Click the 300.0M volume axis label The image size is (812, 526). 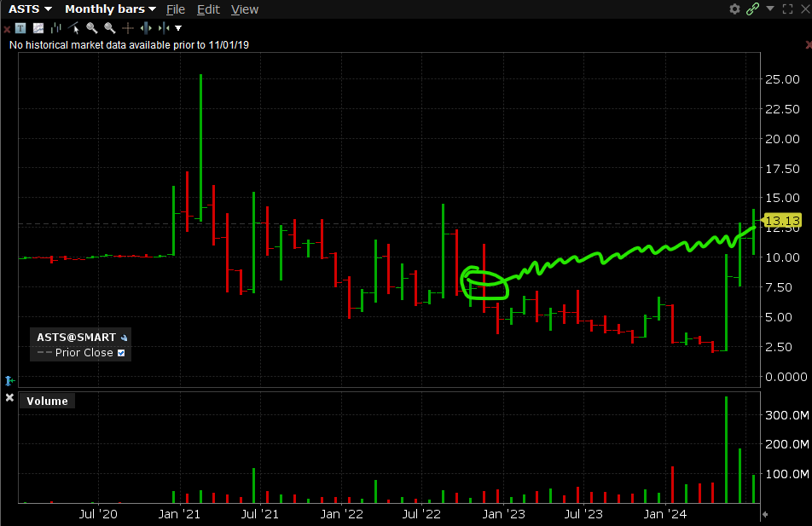(787, 415)
